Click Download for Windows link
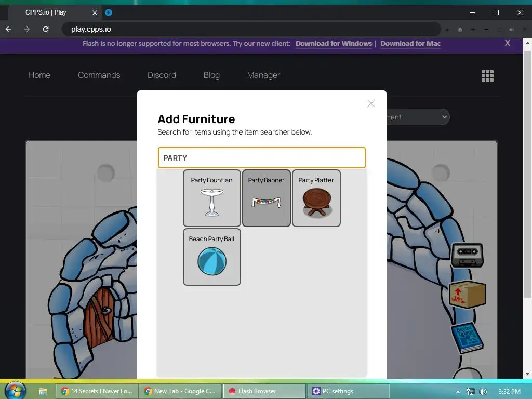The width and height of the screenshot is (532, 399). pos(334,44)
